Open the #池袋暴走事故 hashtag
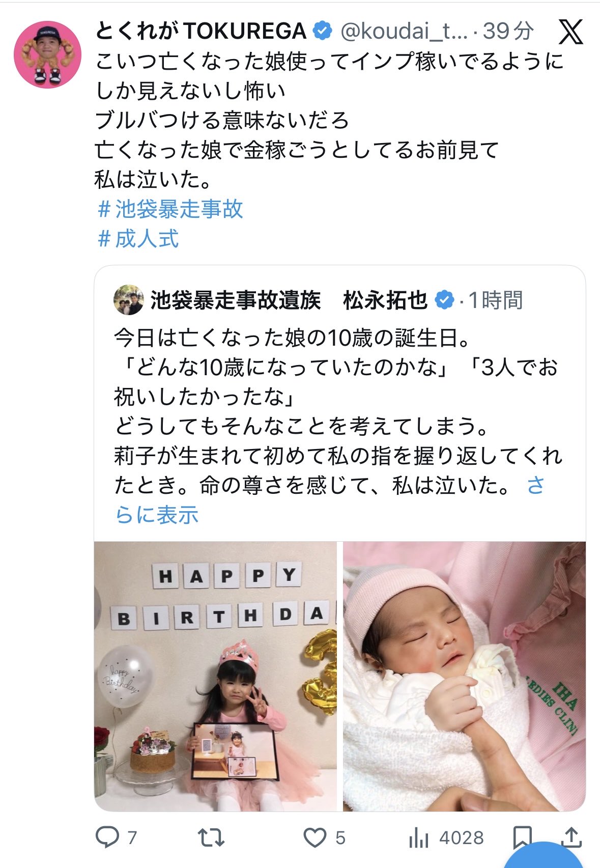The width and height of the screenshot is (600, 868). (170, 209)
